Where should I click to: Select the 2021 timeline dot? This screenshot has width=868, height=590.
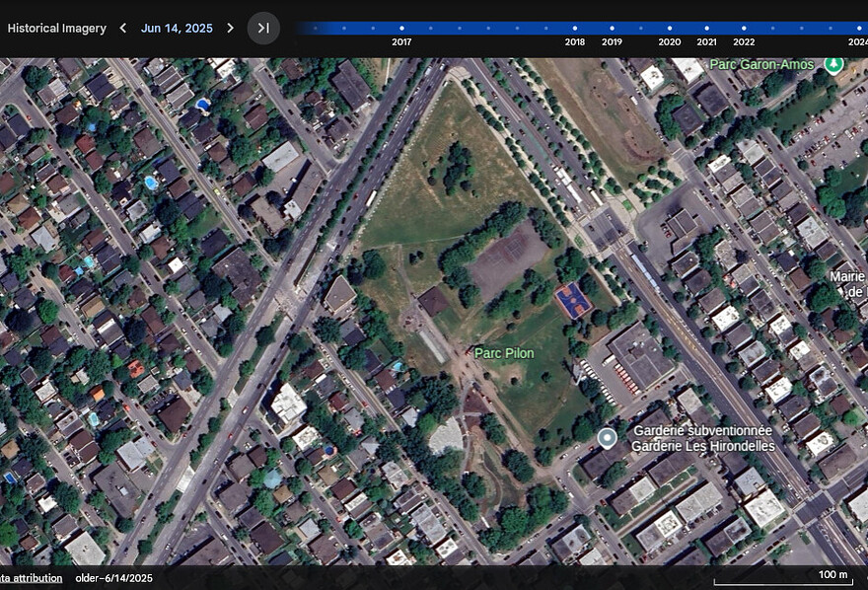coord(706,29)
